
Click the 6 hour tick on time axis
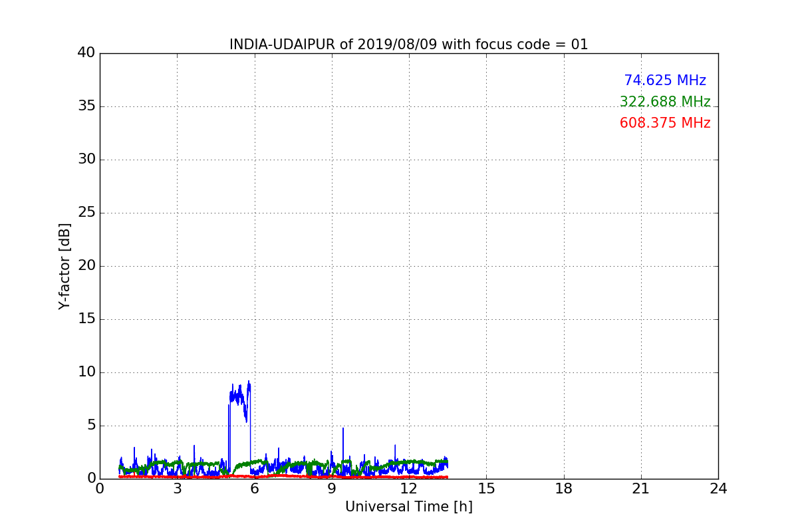point(254,489)
